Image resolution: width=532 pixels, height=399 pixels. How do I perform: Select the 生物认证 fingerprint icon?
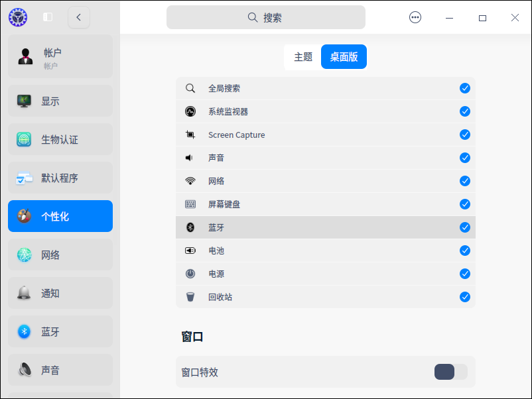[24, 139]
